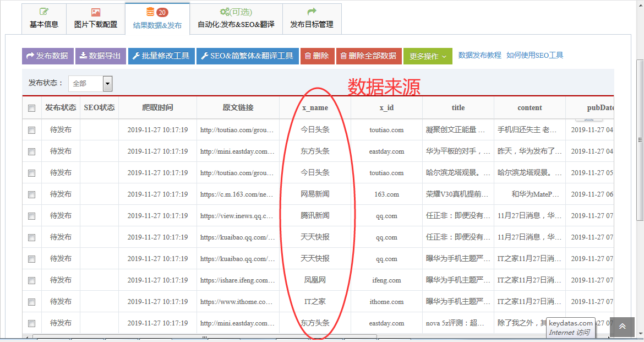Click the share arrow icon above 发布目标管理
The height and width of the screenshot is (342, 644).
[312, 12]
